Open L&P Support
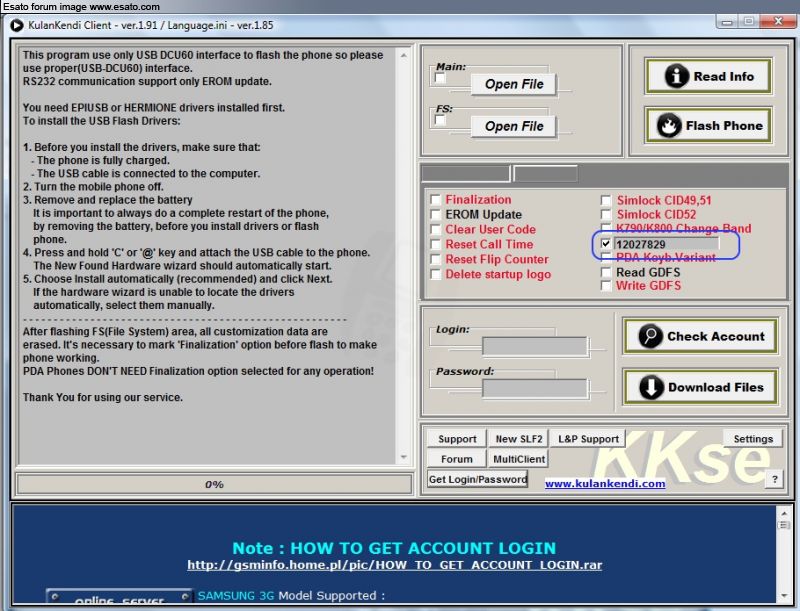 point(588,439)
